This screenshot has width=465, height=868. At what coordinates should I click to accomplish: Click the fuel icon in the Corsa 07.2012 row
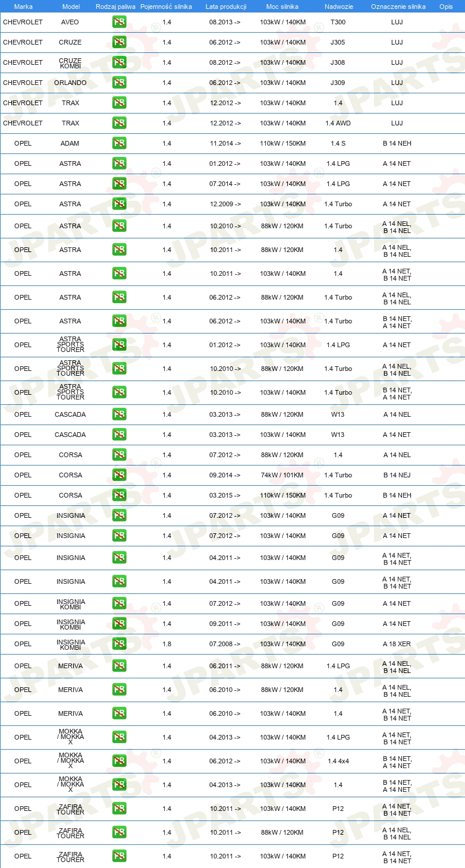pyautogui.click(x=119, y=455)
